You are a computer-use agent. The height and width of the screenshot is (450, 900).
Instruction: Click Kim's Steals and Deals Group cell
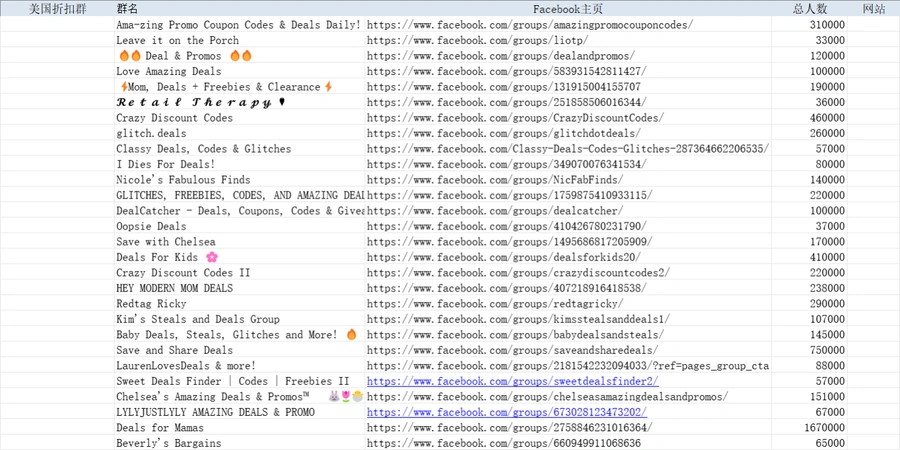tap(240, 319)
